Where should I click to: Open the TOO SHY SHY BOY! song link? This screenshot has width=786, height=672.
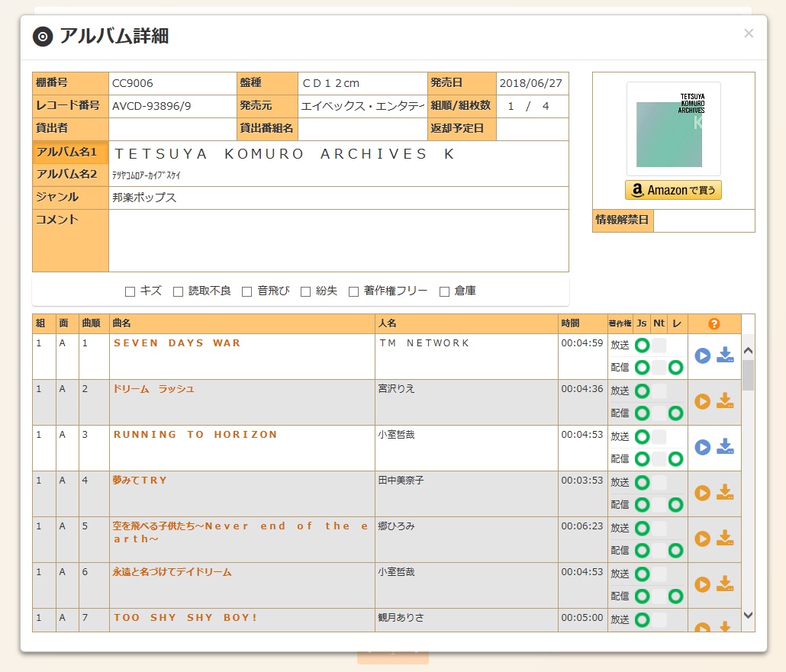click(185, 617)
